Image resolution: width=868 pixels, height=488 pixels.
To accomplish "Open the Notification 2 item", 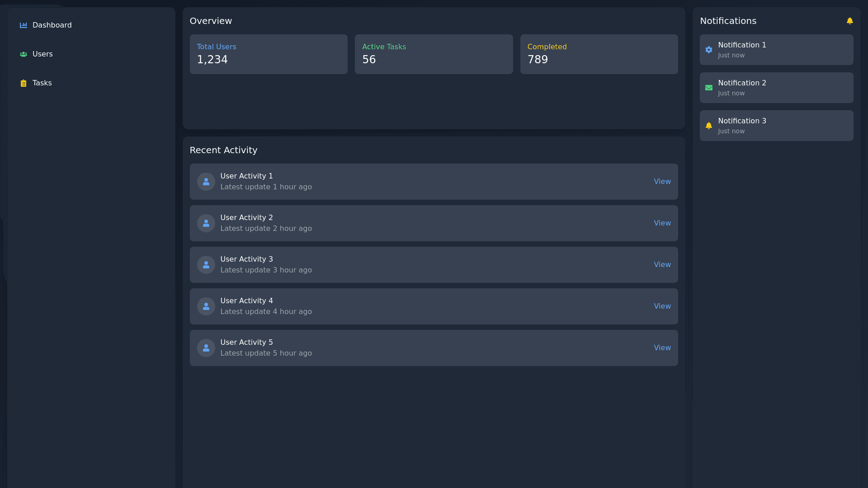I will tap(776, 88).
